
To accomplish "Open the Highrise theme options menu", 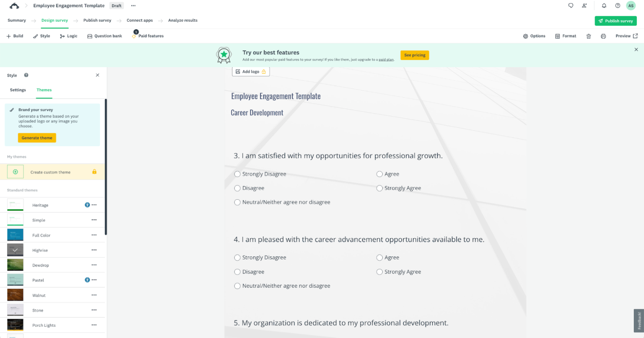I will coord(94,250).
